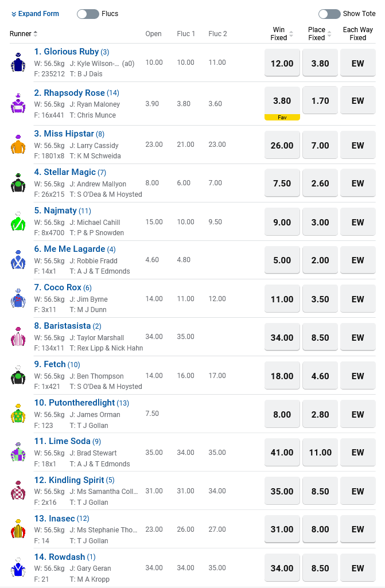This screenshot has width=385, height=588.
Task: Pick Stellar Magic place odds 2.60
Action: click(320, 184)
